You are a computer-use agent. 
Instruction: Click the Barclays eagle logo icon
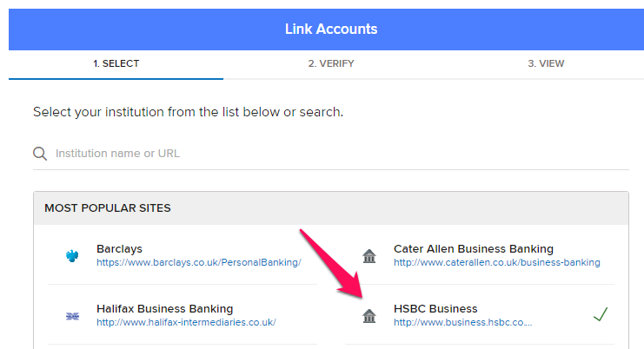72,256
